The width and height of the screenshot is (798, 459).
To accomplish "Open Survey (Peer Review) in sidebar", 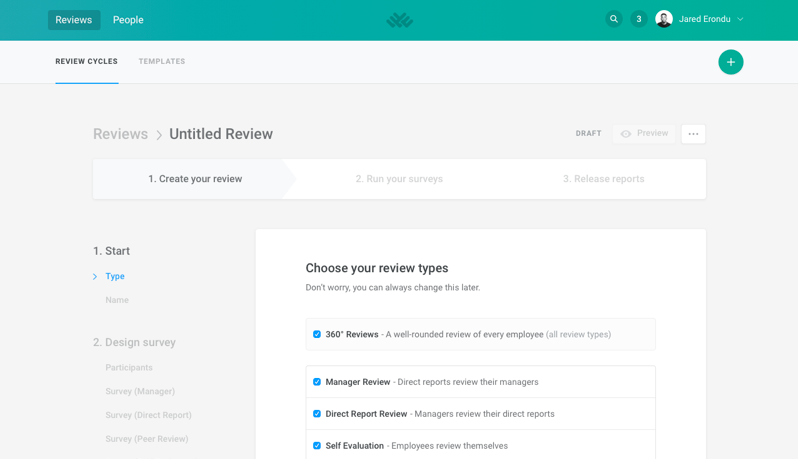I will (x=147, y=439).
